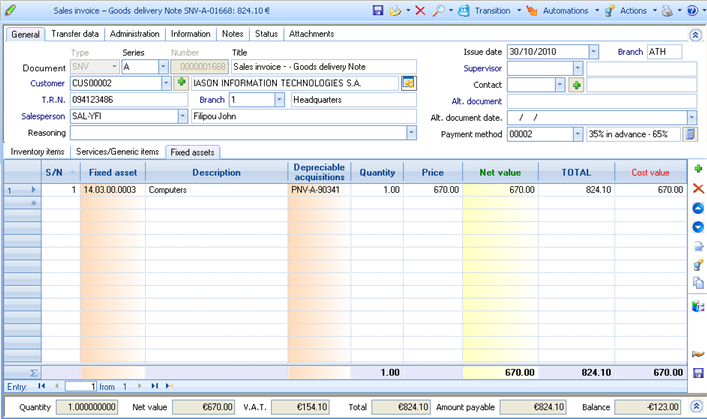Open the Supervisor dropdown

[578, 68]
